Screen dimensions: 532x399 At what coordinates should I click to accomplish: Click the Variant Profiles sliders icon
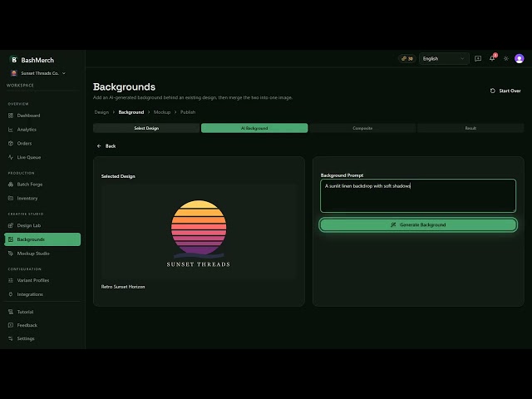[11, 280]
